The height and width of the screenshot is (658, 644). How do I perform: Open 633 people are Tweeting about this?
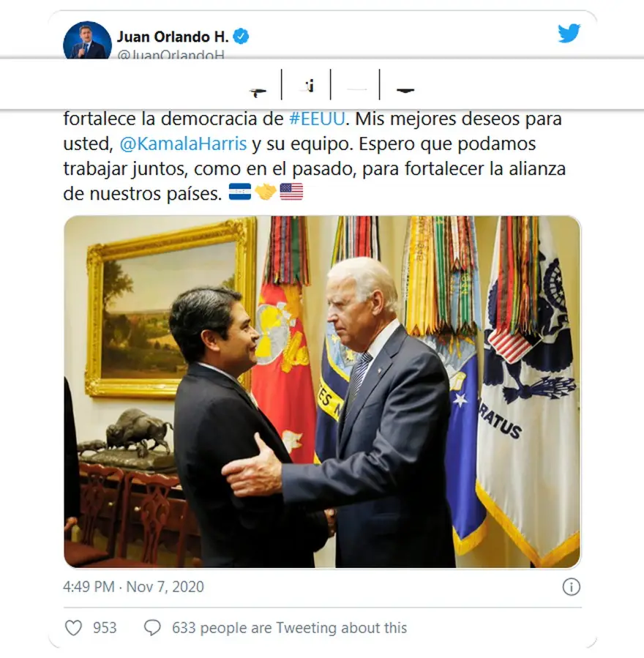point(290,628)
